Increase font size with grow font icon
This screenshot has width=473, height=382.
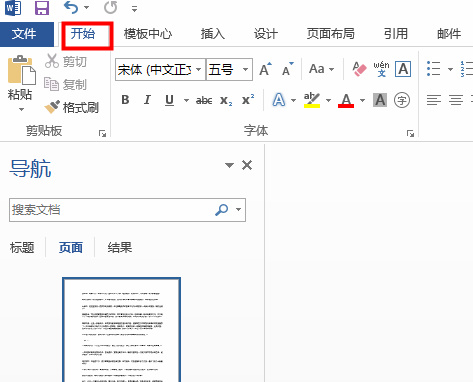point(266,69)
